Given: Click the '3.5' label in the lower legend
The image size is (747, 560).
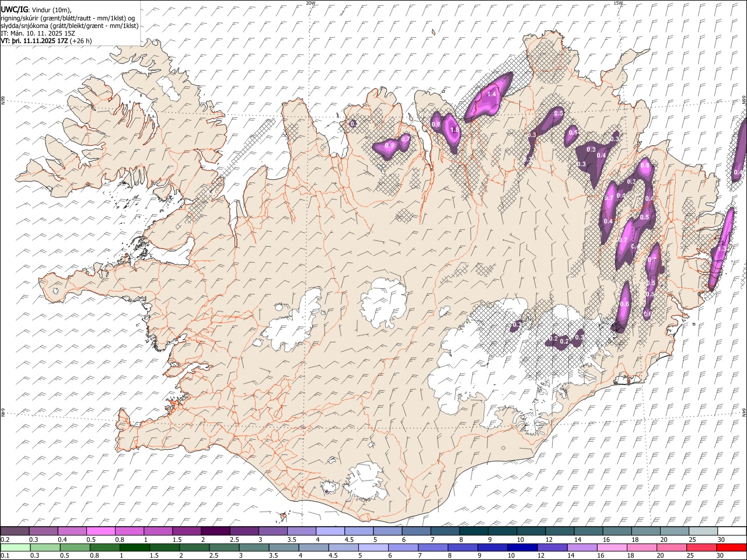Looking at the screenshot, I should (x=272, y=555).
